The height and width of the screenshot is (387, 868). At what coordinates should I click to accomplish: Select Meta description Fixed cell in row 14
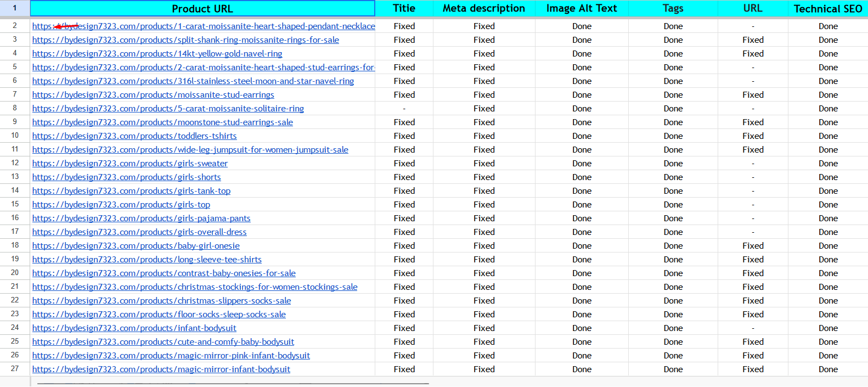tap(484, 191)
